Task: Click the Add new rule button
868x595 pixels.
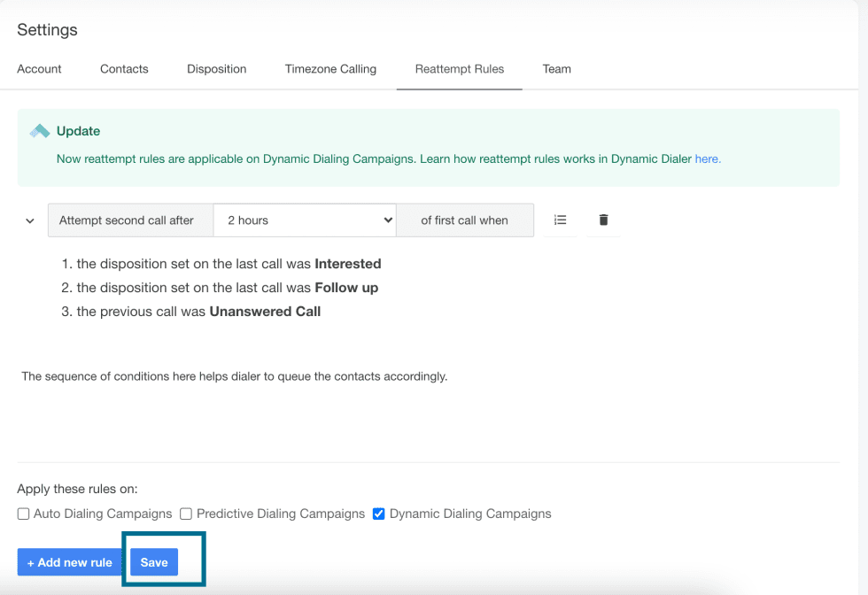Action: coord(69,562)
